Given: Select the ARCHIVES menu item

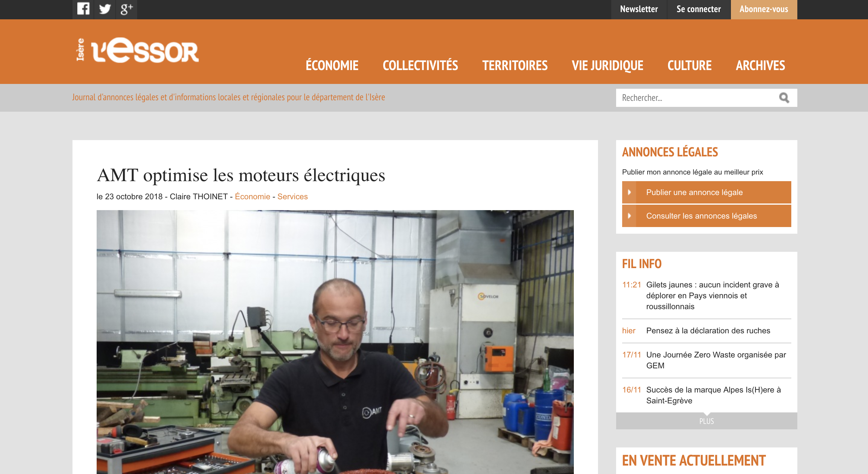Looking at the screenshot, I should pos(760,65).
